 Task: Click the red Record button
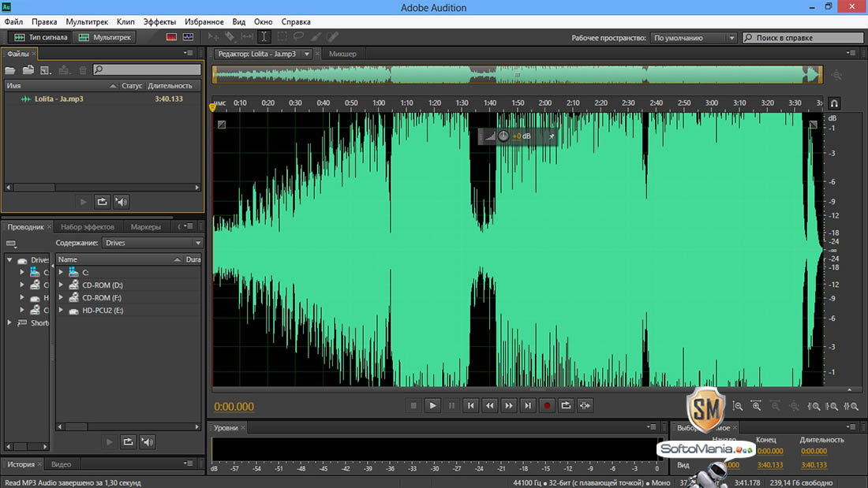[x=547, y=405]
